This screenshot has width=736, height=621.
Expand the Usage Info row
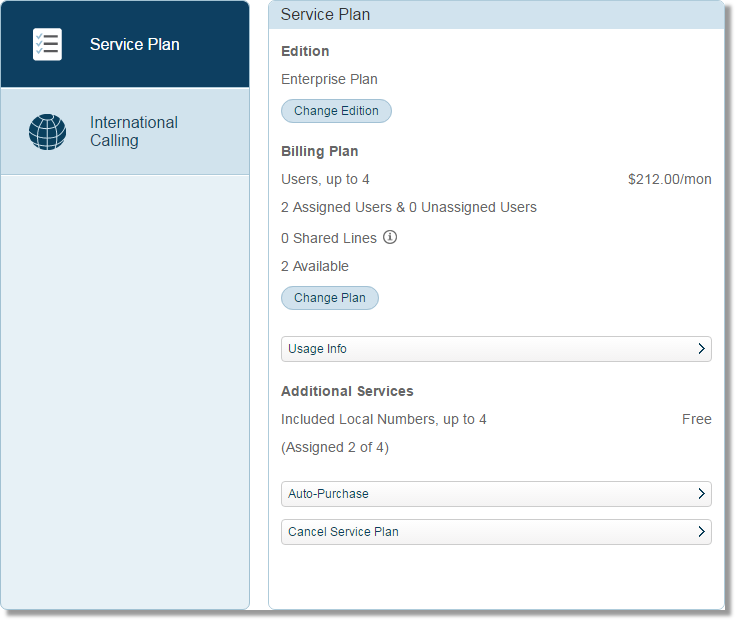click(x=496, y=349)
